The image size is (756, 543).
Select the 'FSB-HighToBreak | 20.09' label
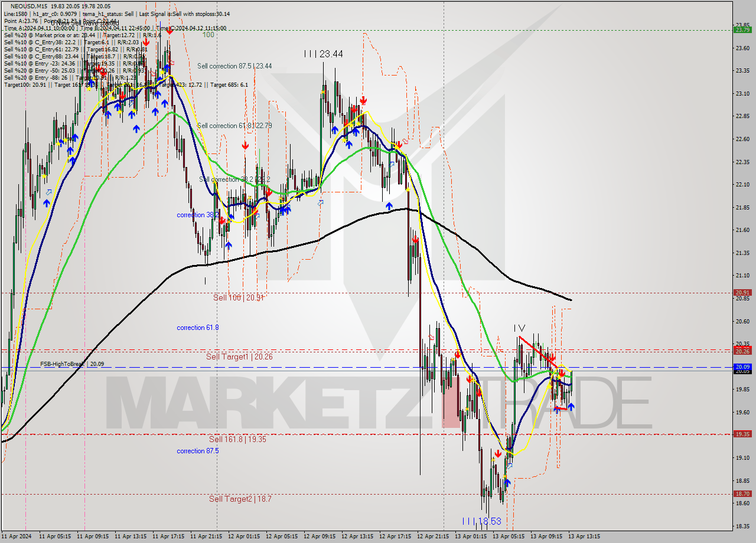[x=72, y=364]
